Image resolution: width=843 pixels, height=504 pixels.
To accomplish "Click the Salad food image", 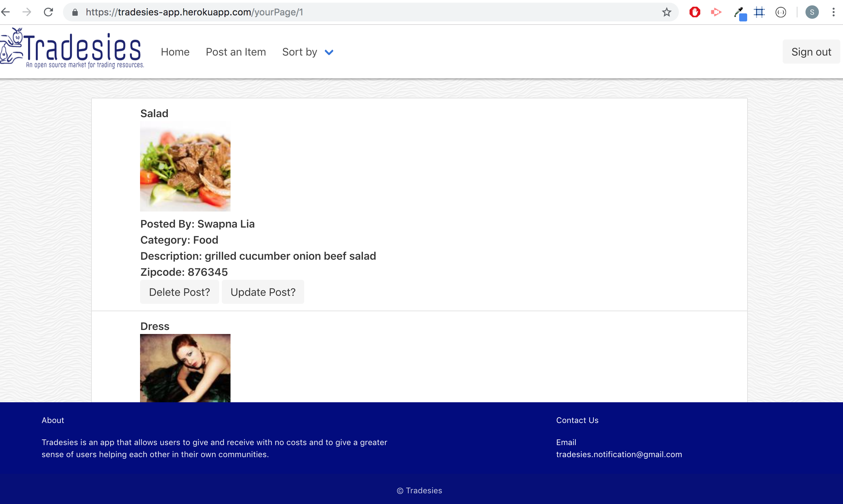I will pos(185,166).
